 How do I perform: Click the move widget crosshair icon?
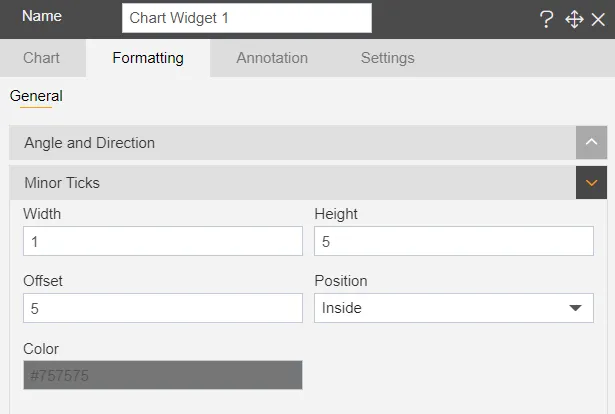pos(574,19)
